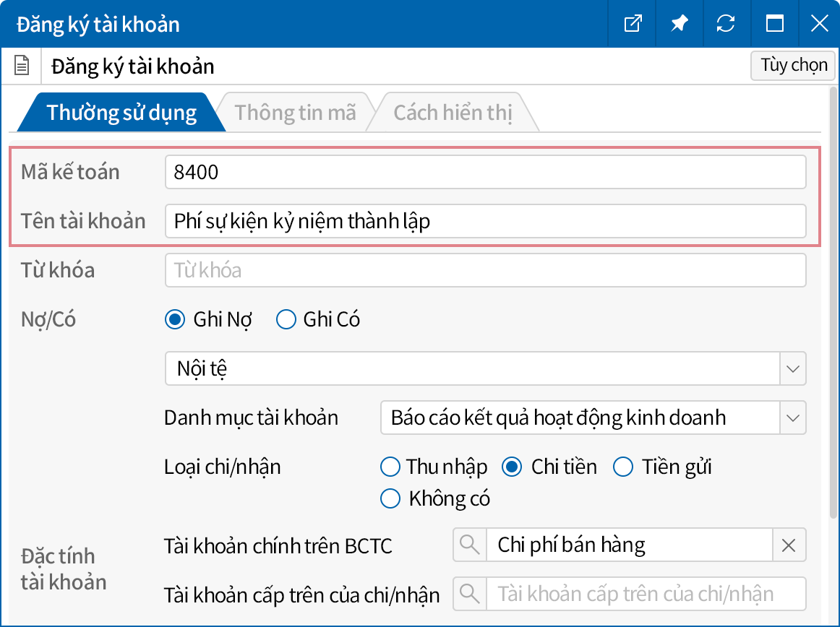The width and height of the screenshot is (840, 627).
Task: Search Tài khoản cấp trên của chi/nhận
Action: click(470, 594)
